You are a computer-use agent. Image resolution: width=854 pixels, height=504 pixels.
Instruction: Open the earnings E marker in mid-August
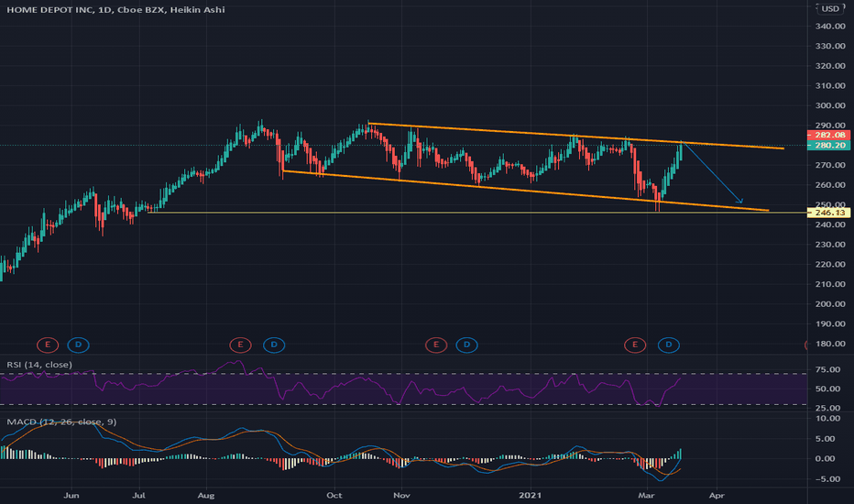click(240, 345)
